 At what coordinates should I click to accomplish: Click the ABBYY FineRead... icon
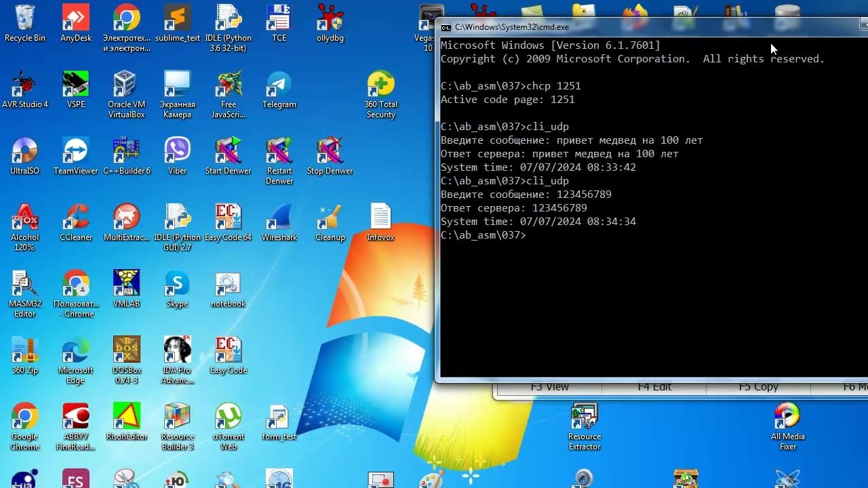[76, 427]
